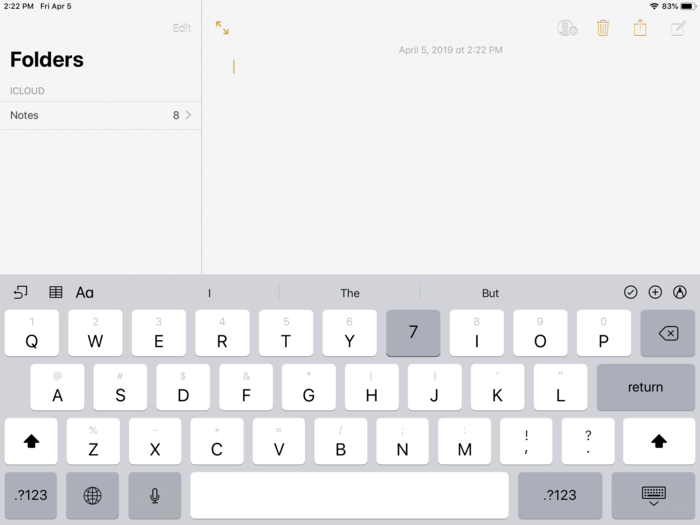Tap the question mark/period key
The height and width of the screenshot is (525, 700).
(588, 441)
